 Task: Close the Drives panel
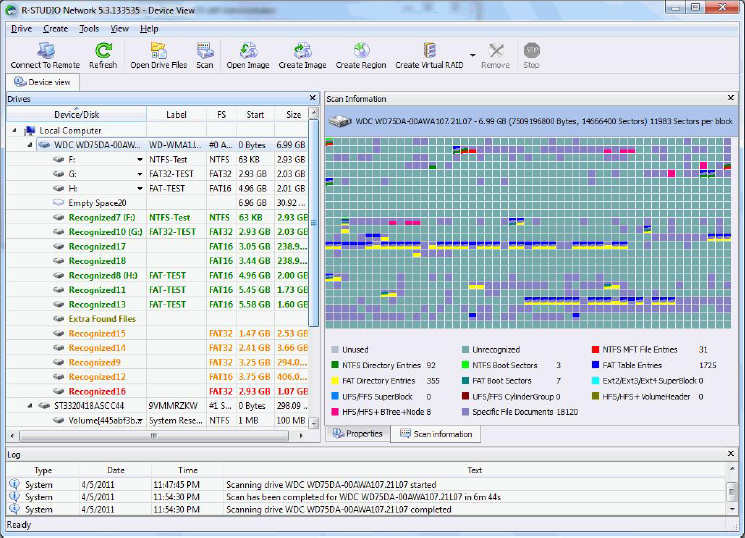tap(313, 98)
